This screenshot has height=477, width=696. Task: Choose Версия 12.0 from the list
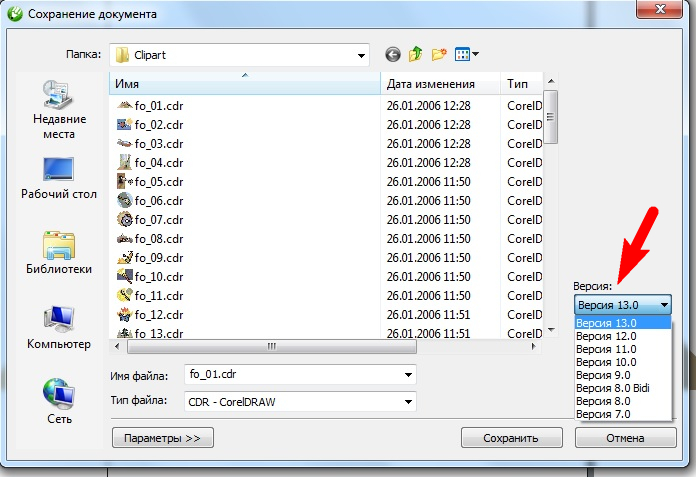point(623,336)
